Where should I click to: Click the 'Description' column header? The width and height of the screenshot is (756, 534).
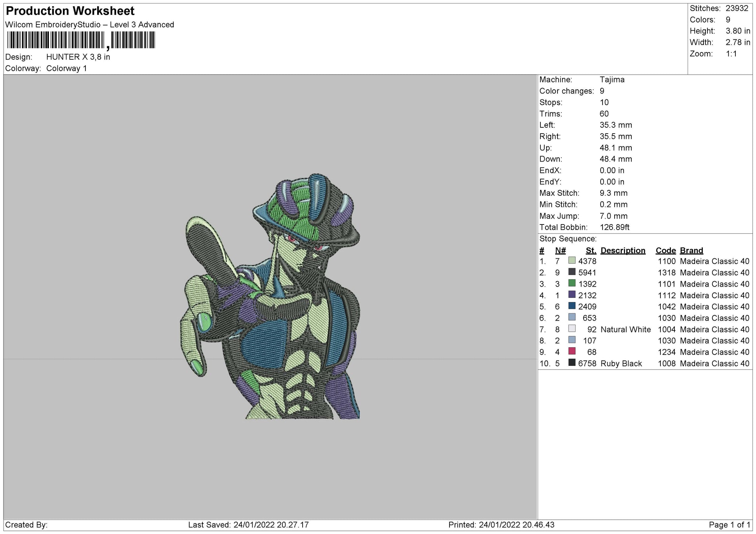click(x=623, y=250)
